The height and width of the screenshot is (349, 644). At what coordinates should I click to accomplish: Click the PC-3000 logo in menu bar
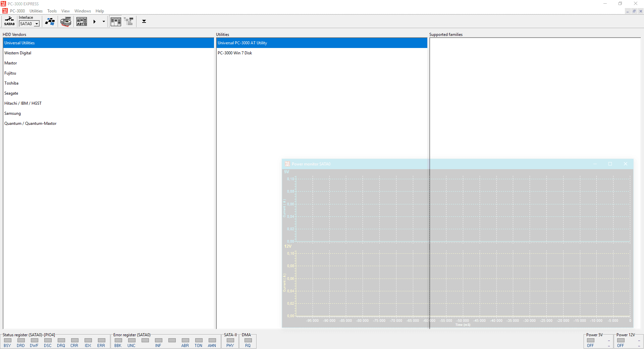pyautogui.click(x=5, y=11)
